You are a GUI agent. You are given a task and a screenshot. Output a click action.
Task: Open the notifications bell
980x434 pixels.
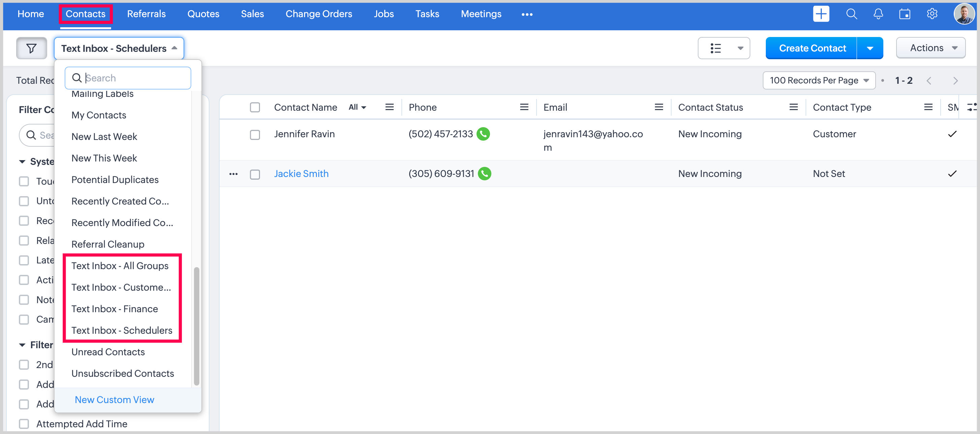pos(878,14)
